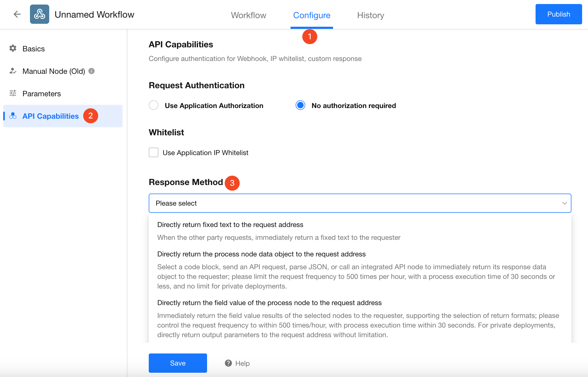Click the info icon beside Manual Node (Old)
The height and width of the screenshot is (377, 588).
point(91,71)
